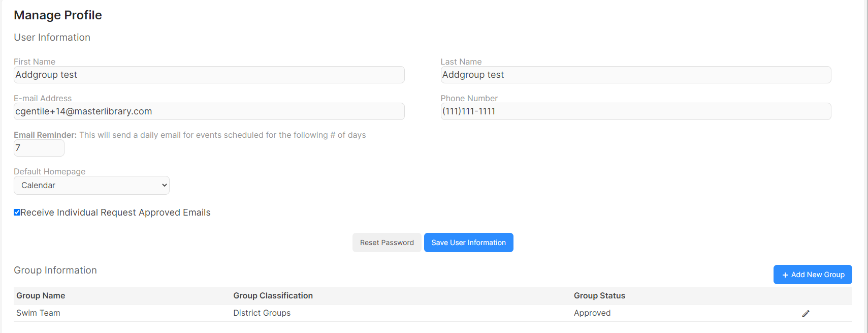The width and height of the screenshot is (868, 333).
Task: Save changes with Save User Information
Action: [x=469, y=243]
